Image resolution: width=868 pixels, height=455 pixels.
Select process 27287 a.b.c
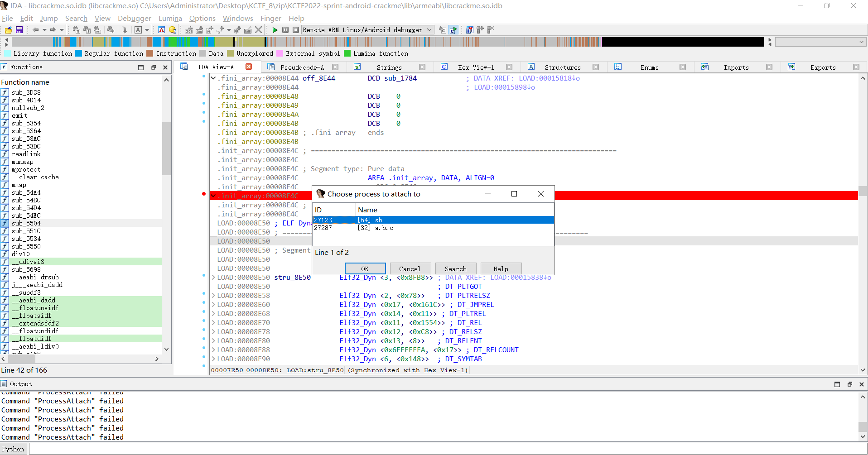(433, 228)
